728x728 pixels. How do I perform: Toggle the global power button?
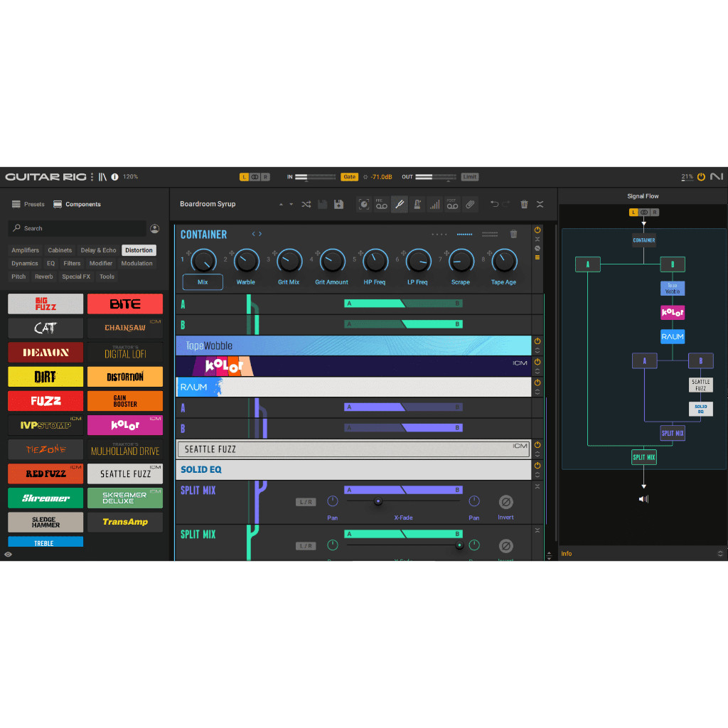[x=701, y=177]
